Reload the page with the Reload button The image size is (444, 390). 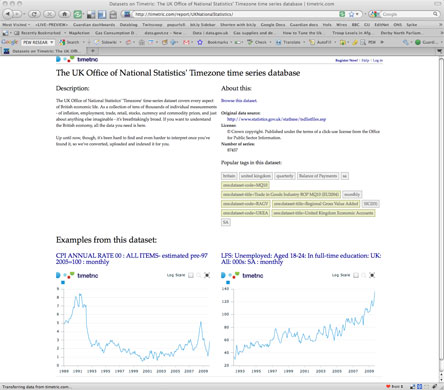click(x=34, y=14)
